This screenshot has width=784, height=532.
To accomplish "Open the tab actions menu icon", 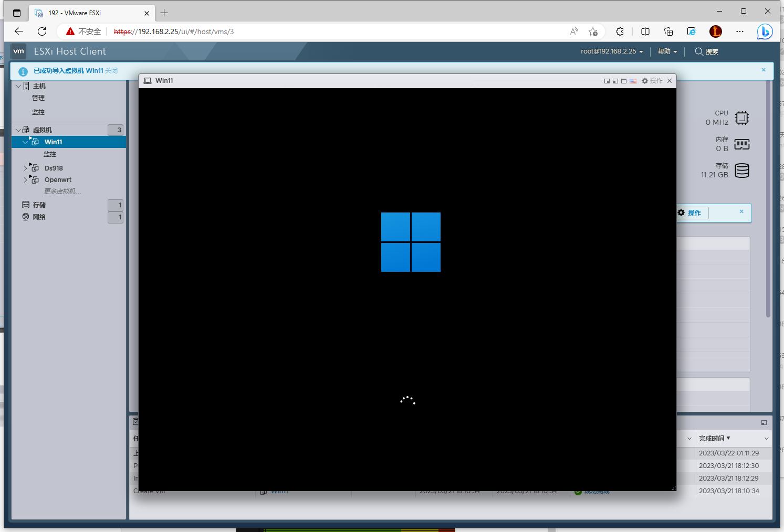I will pyautogui.click(x=17, y=13).
